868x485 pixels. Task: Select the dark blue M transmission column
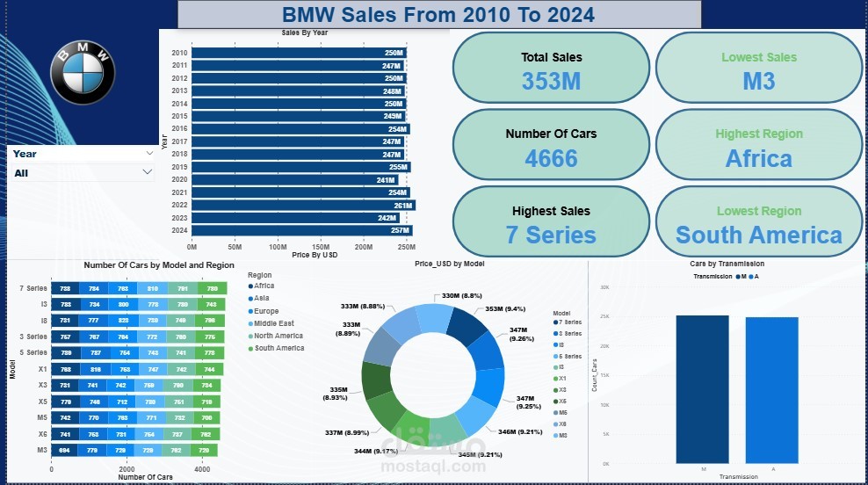(703, 389)
